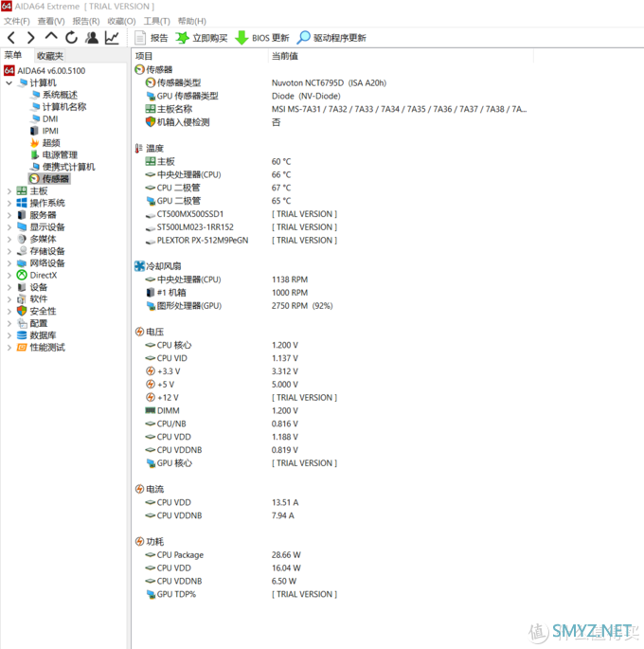Expand the 显示设备 tree node
This screenshot has width=644, height=649.
point(9,227)
